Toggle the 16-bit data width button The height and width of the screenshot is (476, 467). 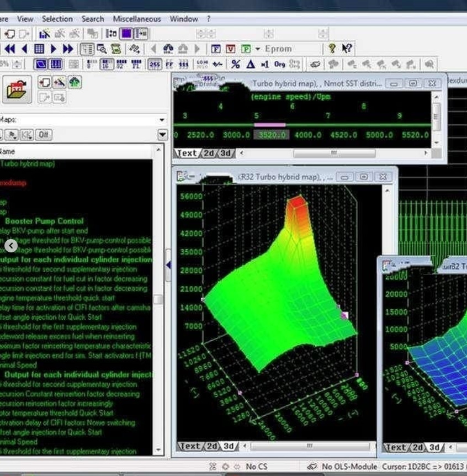point(107,65)
